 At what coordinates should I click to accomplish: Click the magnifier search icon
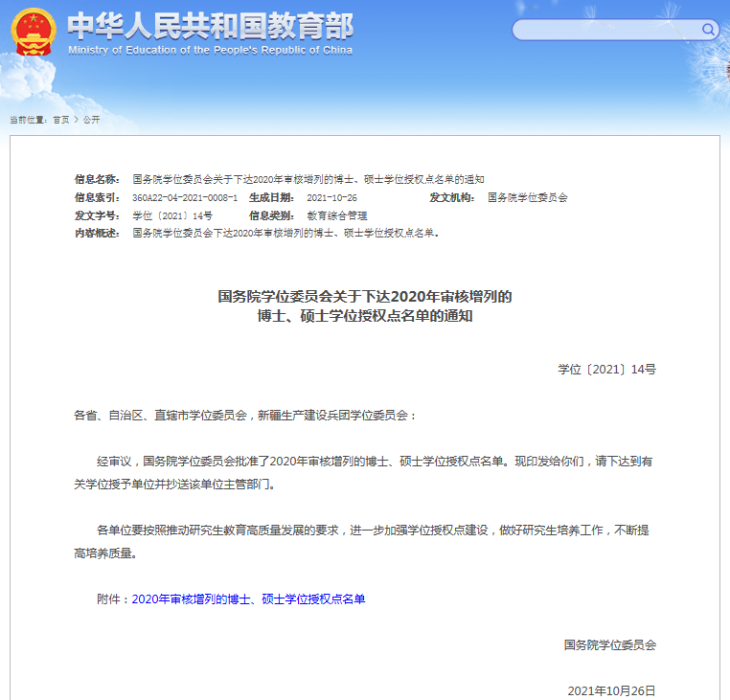pyautogui.click(x=709, y=30)
